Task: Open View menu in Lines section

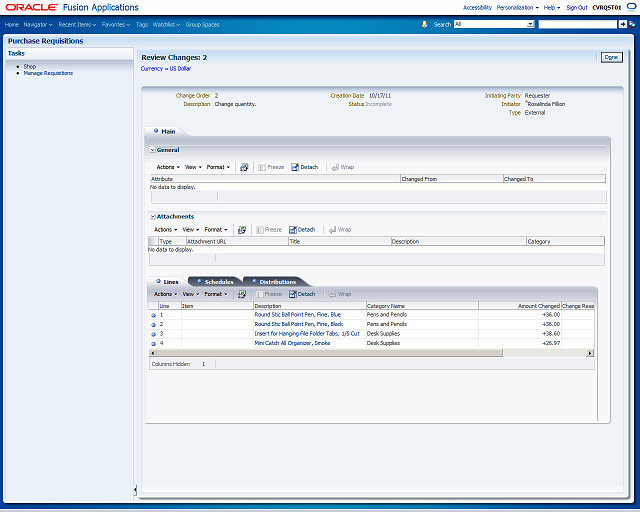Action: 191,294
